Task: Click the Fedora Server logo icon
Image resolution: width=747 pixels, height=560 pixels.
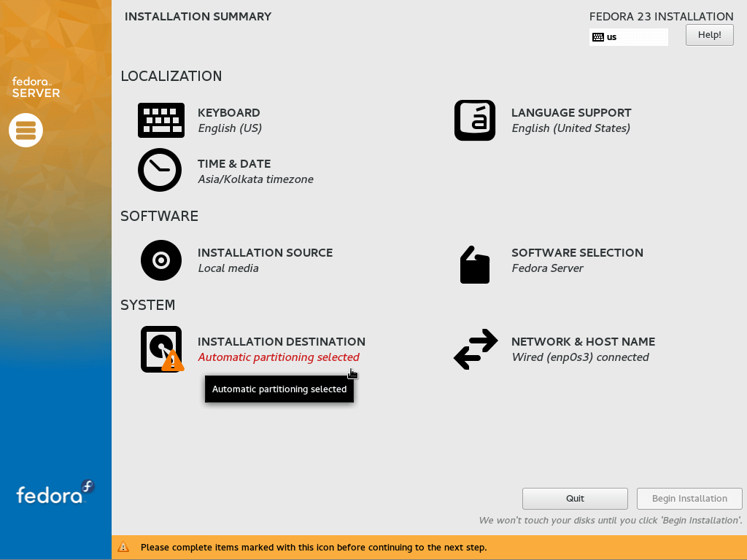Action: pyautogui.click(x=26, y=131)
